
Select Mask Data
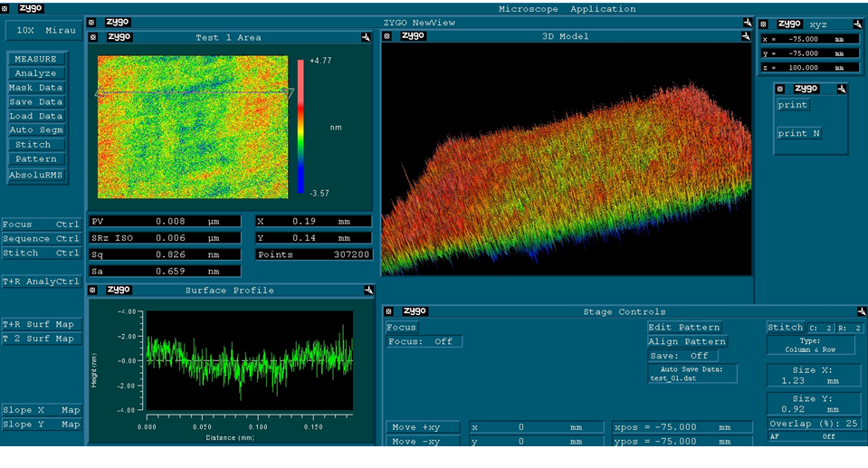pyautogui.click(x=37, y=88)
